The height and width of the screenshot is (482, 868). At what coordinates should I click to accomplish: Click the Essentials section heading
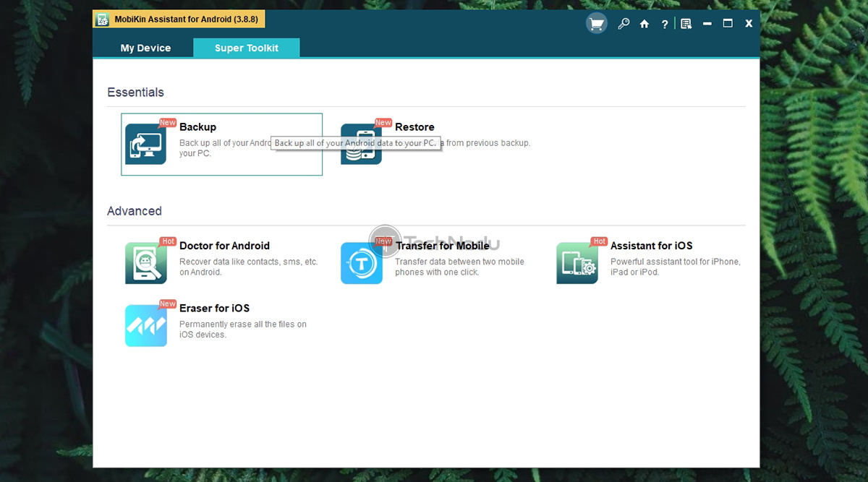tap(135, 92)
